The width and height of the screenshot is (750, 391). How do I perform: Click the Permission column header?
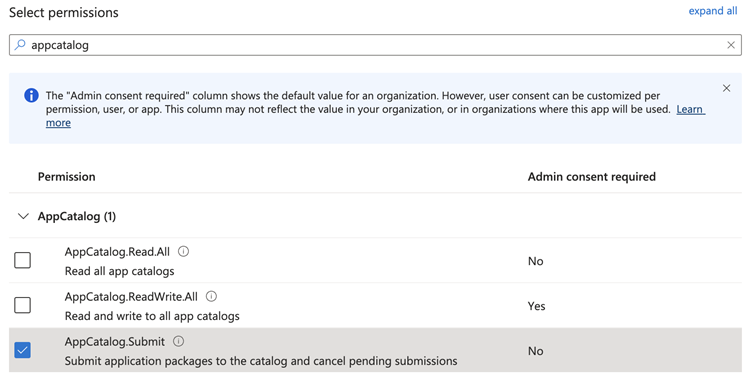pyautogui.click(x=66, y=177)
